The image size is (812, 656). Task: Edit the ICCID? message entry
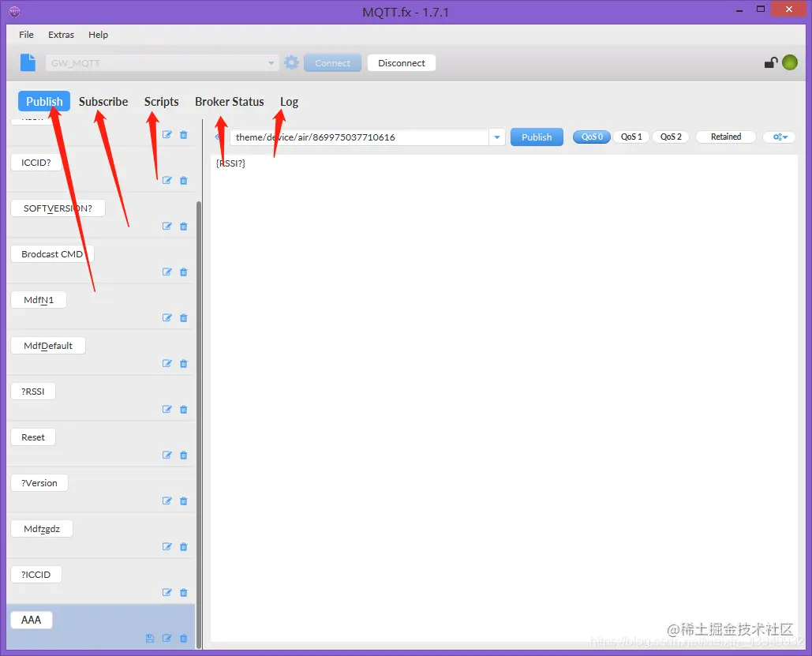167,180
